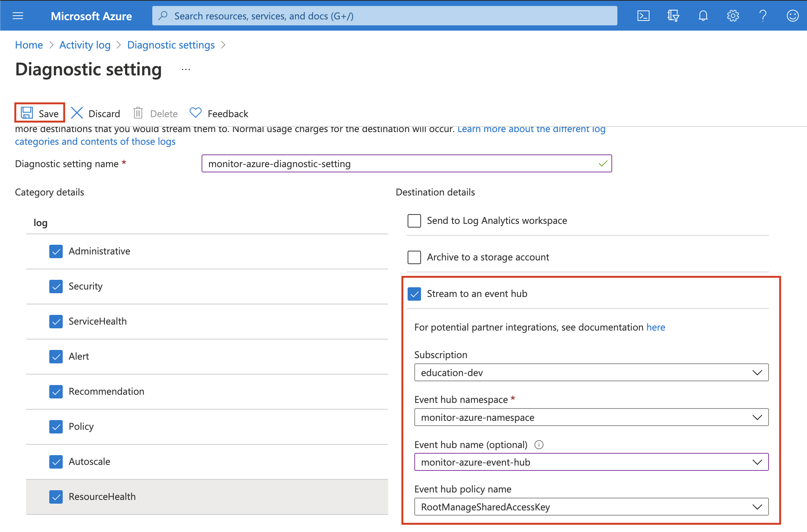Click Save text in toolbar

(x=49, y=113)
